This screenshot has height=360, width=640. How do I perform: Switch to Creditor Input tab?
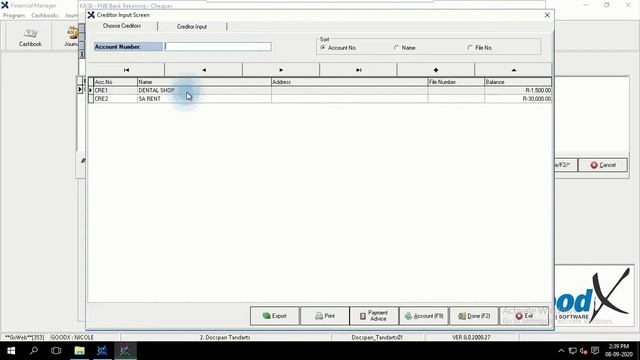(191, 27)
